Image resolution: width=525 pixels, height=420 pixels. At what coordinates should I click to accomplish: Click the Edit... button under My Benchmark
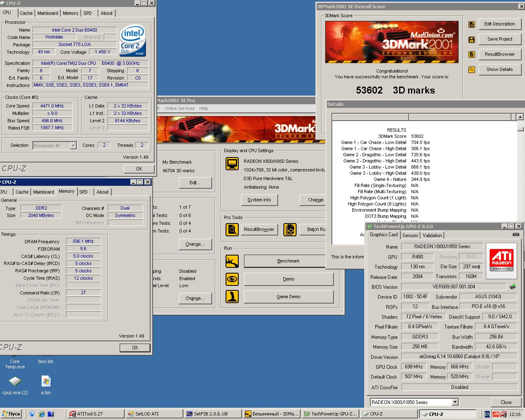pyautogui.click(x=195, y=183)
